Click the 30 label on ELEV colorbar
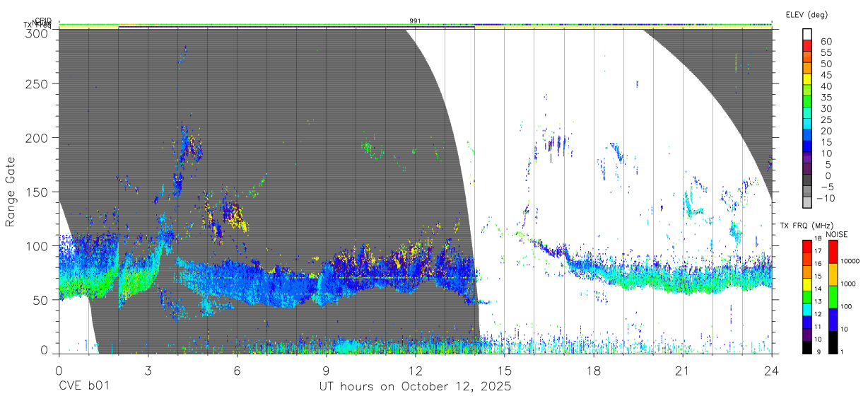 (x=826, y=108)
